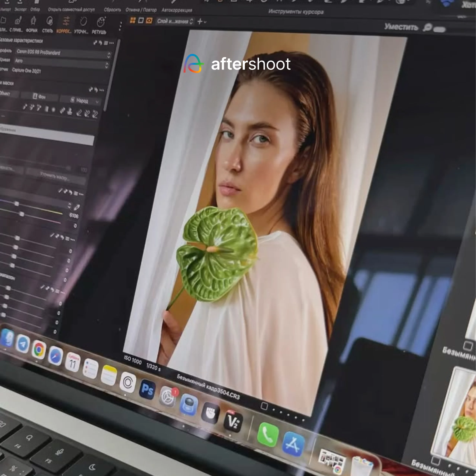Viewport: 476px width, 476px height.
Task: Click the Kelvin value 6106
Action: [74, 216]
